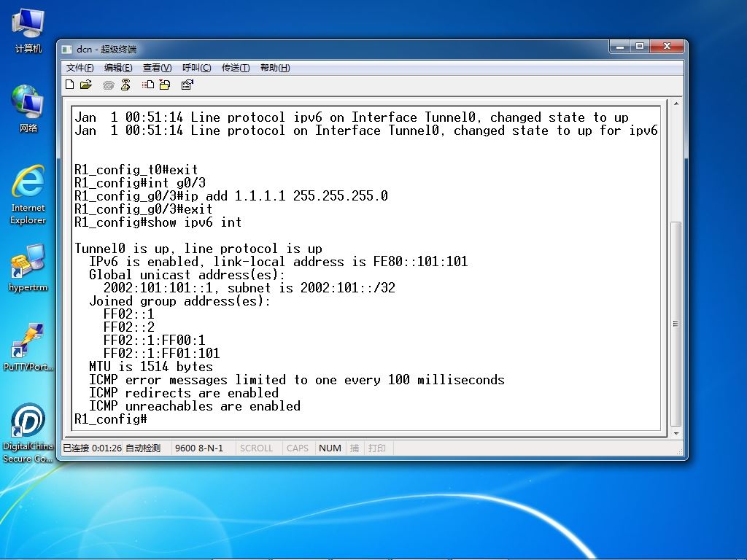The height and width of the screenshot is (560, 747).
Task: Select the 计算机 desktop icon
Action: tap(28, 29)
